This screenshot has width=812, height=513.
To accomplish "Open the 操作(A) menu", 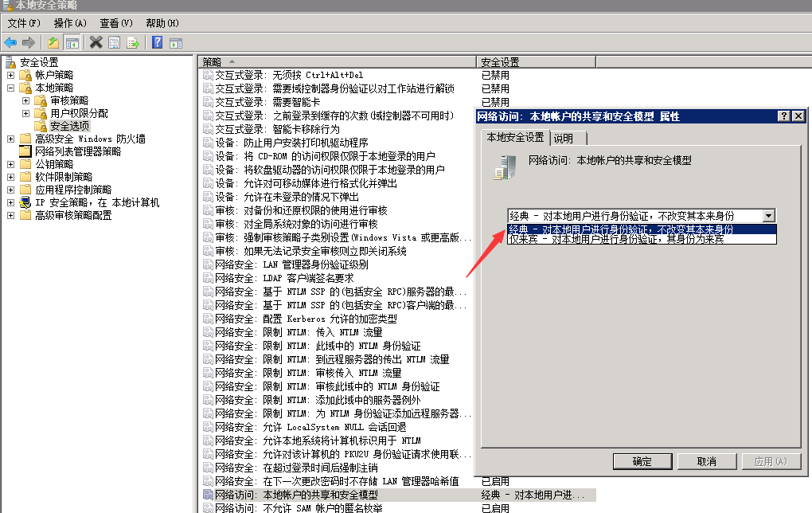I will coord(70,23).
